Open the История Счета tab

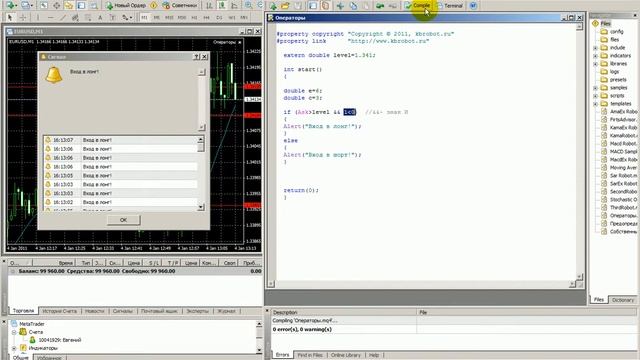click(60, 311)
